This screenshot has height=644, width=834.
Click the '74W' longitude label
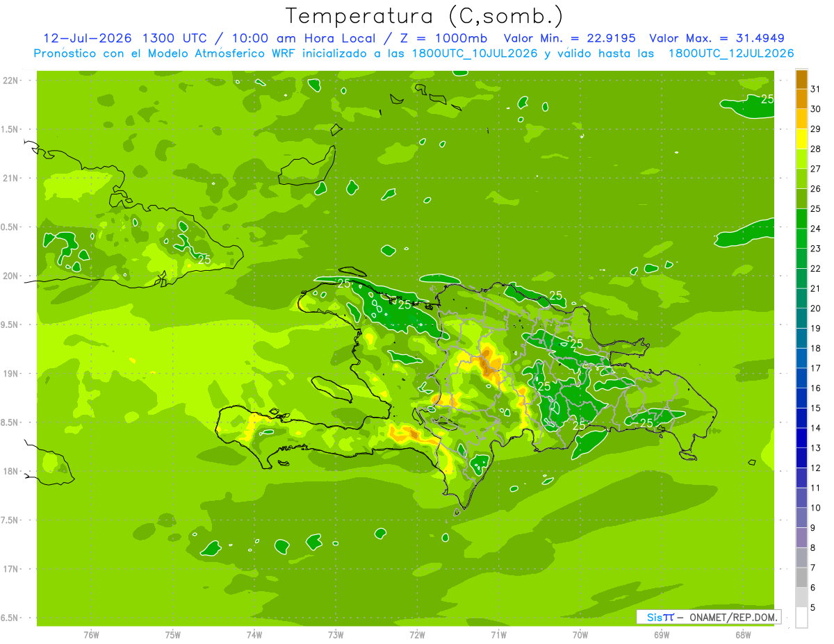pos(254,635)
